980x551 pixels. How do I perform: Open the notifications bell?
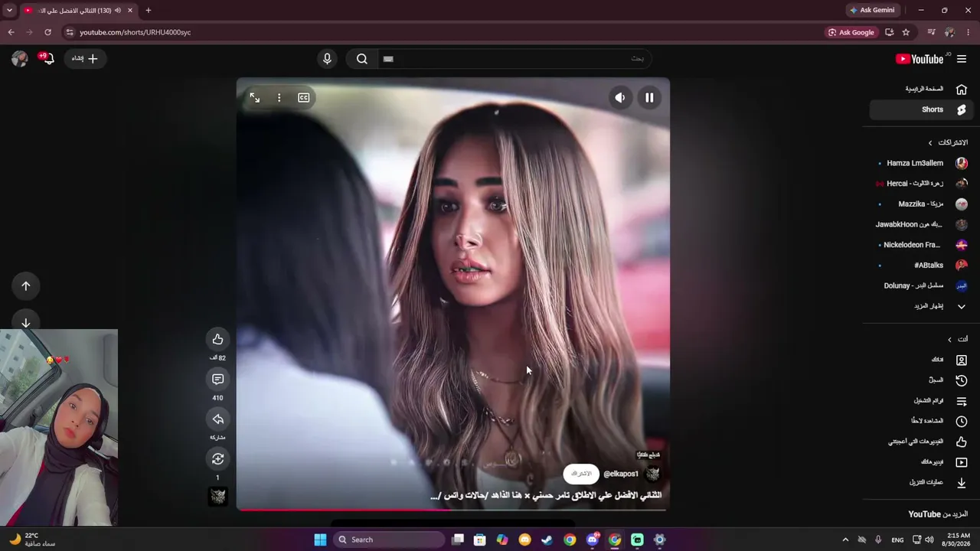coord(48,58)
